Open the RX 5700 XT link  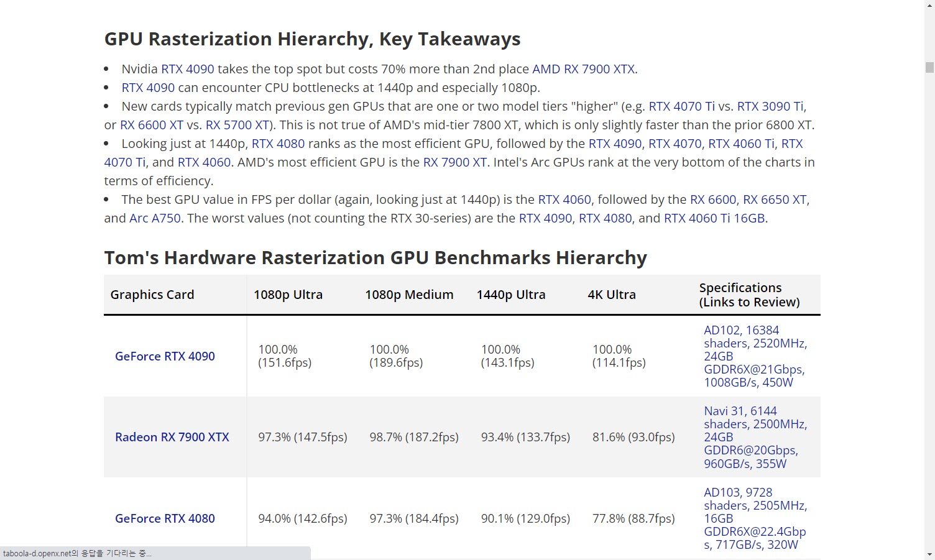[x=237, y=125]
